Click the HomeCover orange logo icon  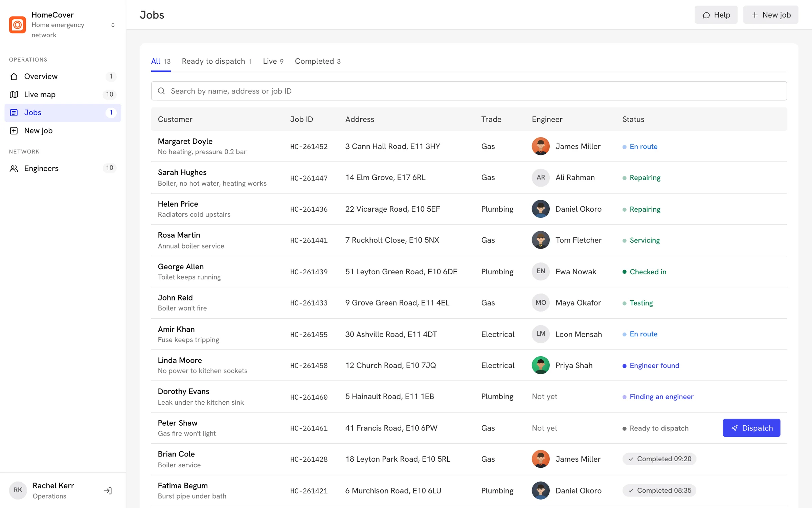coord(18,25)
